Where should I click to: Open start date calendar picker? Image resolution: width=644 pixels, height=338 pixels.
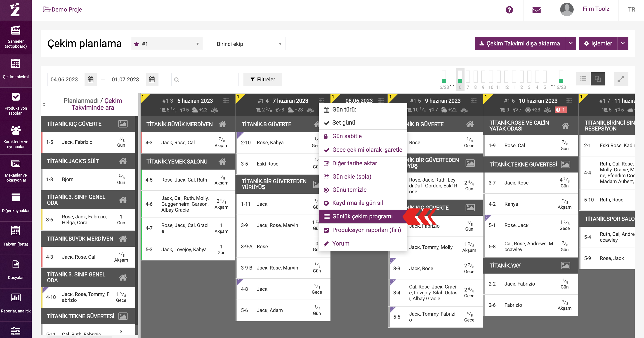[91, 80]
